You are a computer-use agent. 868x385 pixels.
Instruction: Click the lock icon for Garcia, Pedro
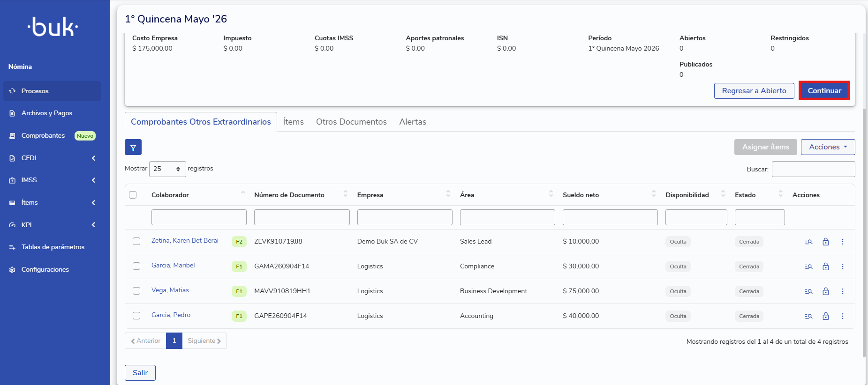[x=826, y=316]
